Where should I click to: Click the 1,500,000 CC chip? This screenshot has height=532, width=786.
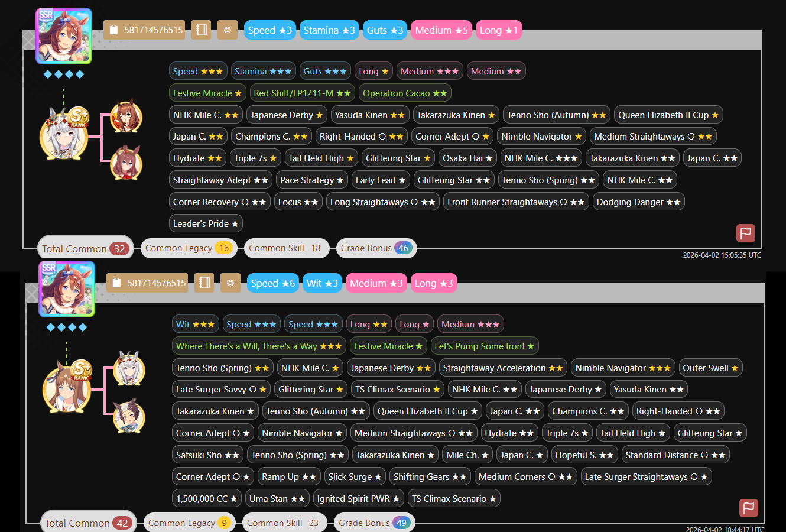point(207,498)
